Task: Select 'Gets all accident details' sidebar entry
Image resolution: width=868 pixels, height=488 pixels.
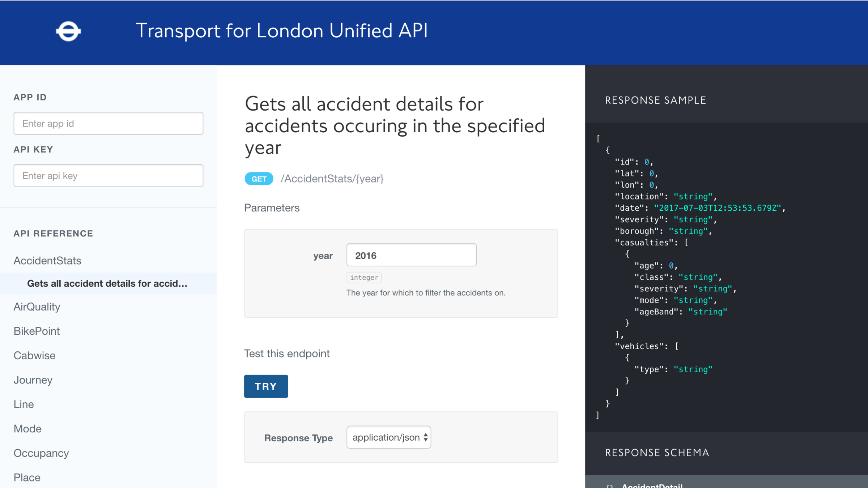Action: (107, 283)
